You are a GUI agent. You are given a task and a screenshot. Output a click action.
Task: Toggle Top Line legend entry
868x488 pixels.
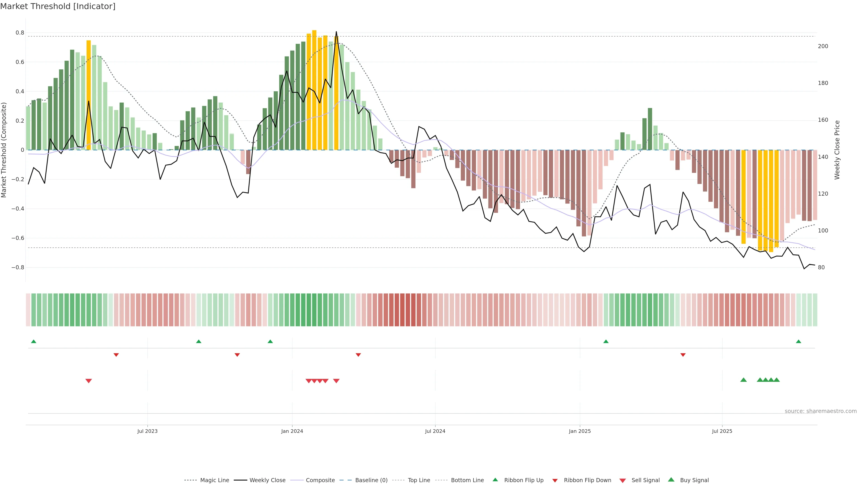point(419,480)
